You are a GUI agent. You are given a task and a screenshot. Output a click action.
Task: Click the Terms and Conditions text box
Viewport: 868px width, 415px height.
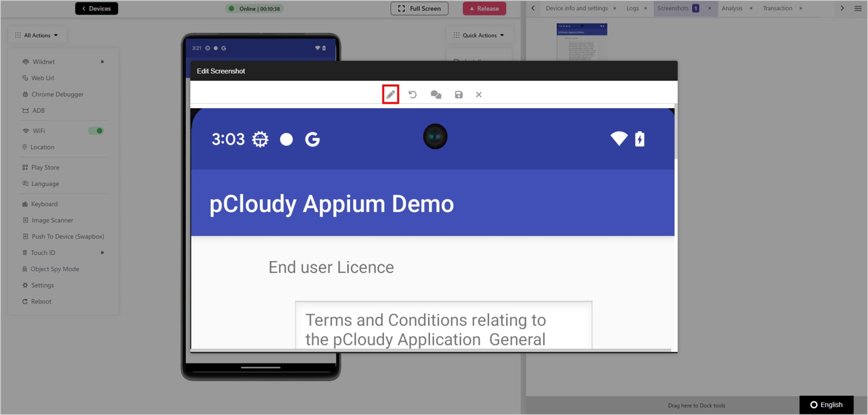[x=444, y=325]
